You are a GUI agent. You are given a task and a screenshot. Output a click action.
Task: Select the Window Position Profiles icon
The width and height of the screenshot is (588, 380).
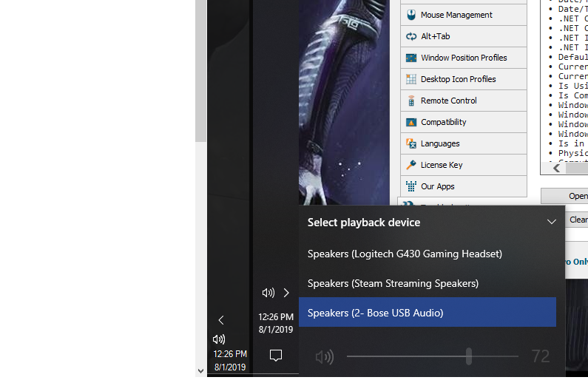point(411,58)
